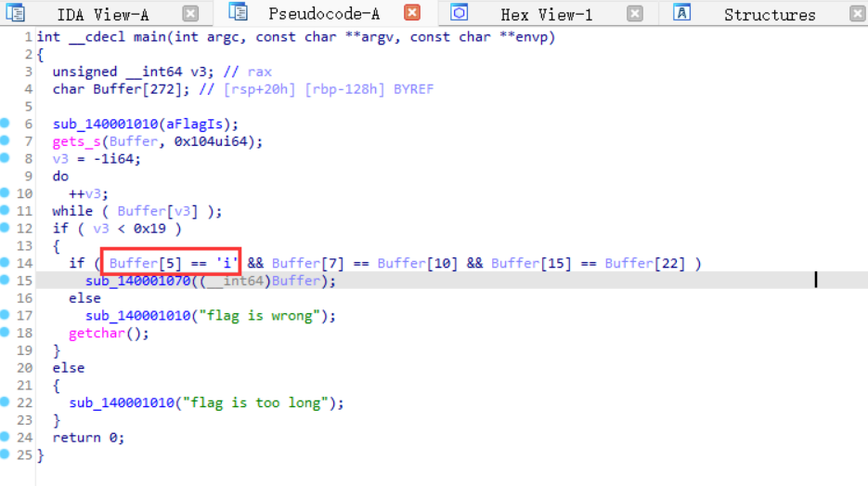The width and height of the screenshot is (868, 486).
Task: Select the "flag is too long" string
Action: coord(255,403)
